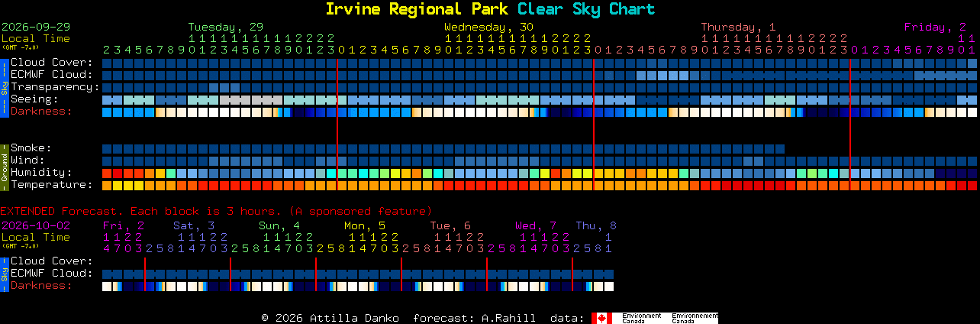Click the Humidity row label
Image resolution: width=980 pixels, height=324 pixels.
41,173
